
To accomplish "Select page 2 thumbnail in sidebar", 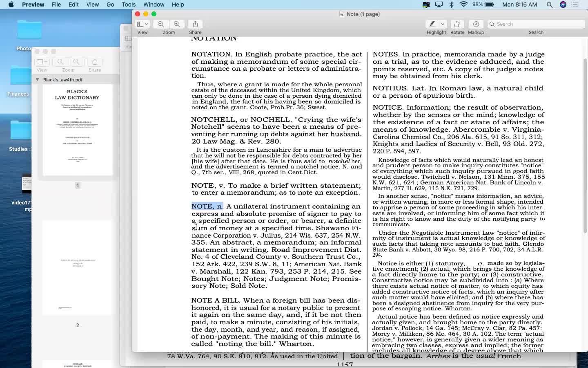I will coord(78,268).
